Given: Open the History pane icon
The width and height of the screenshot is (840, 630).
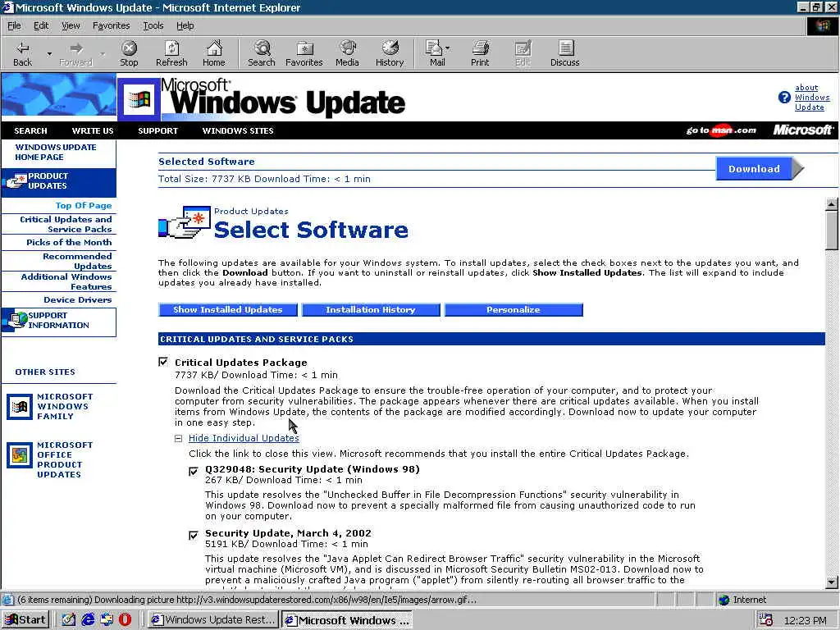Looking at the screenshot, I should (x=390, y=53).
